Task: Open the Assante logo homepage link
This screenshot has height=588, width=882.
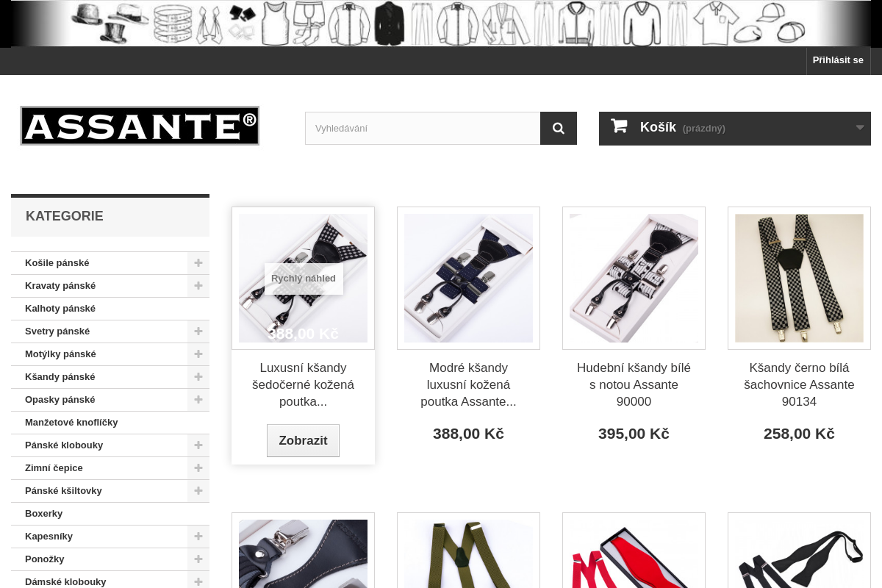Action: coord(140,126)
